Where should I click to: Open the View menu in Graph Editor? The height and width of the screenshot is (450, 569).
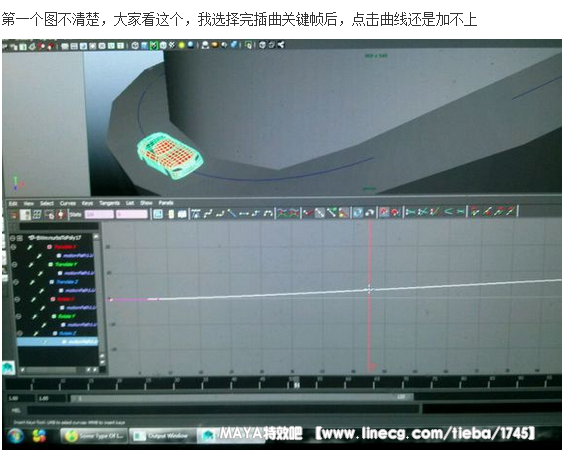pyautogui.click(x=29, y=204)
